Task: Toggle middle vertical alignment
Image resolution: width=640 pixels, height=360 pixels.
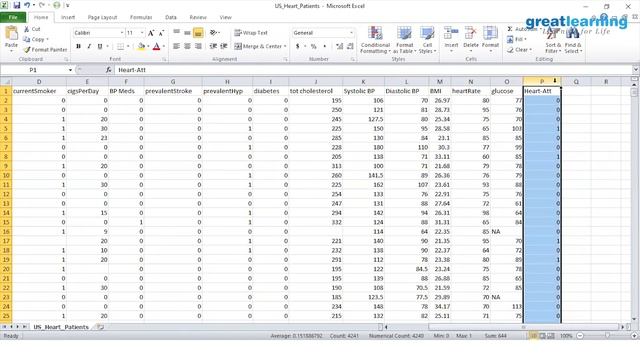Action: 187,33
